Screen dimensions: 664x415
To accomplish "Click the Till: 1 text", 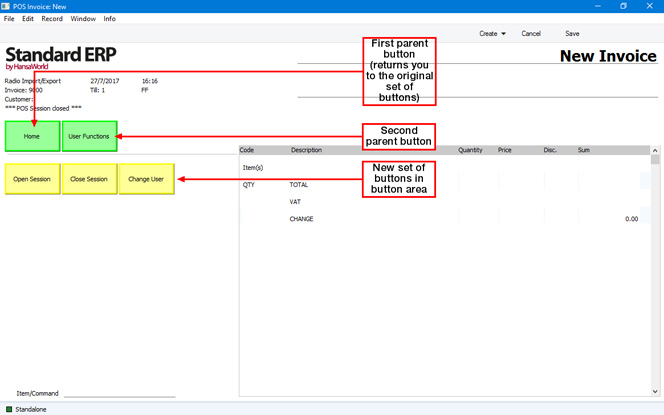I will click(x=97, y=90).
